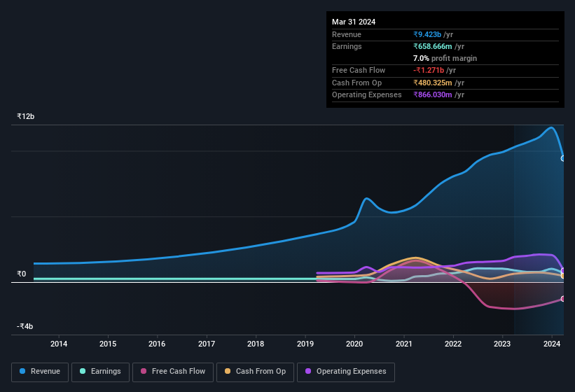Click the 2020 revenue peak on blue line
The width and height of the screenshot is (575, 392).
click(367, 199)
